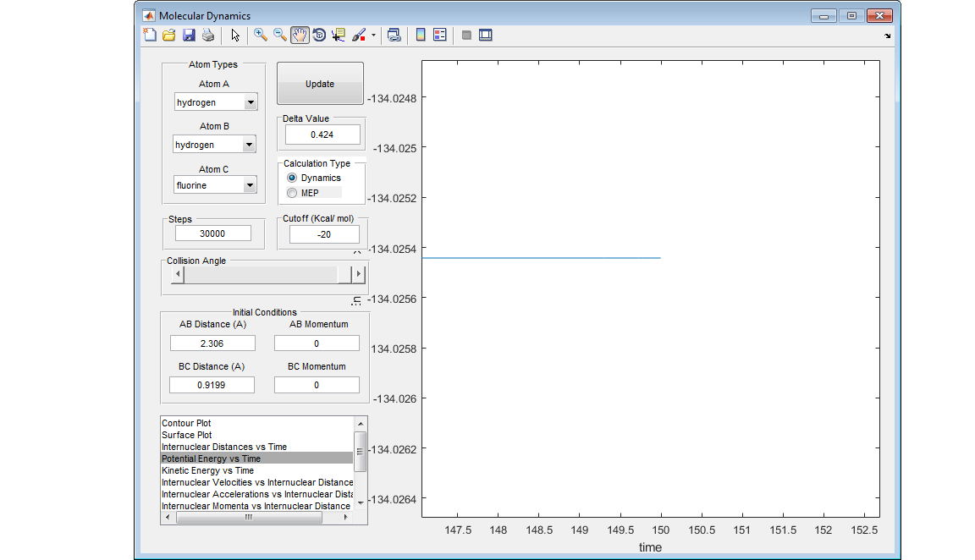Open the Atom B dropdown
This screenshot has width=975, height=560.
point(248,145)
